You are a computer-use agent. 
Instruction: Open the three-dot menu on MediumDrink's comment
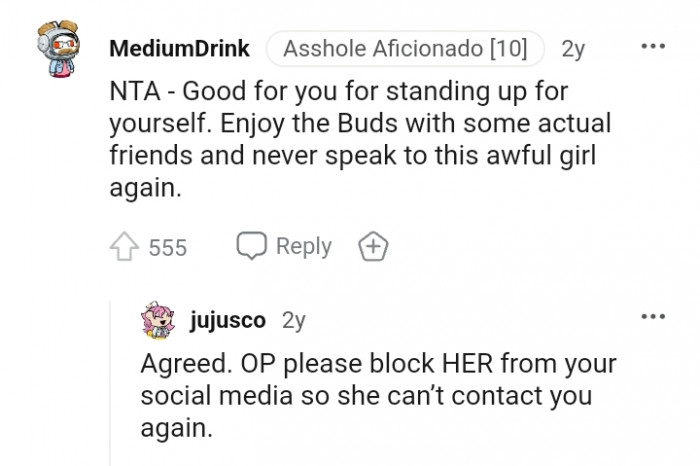pyautogui.click(x=653, y=47)
